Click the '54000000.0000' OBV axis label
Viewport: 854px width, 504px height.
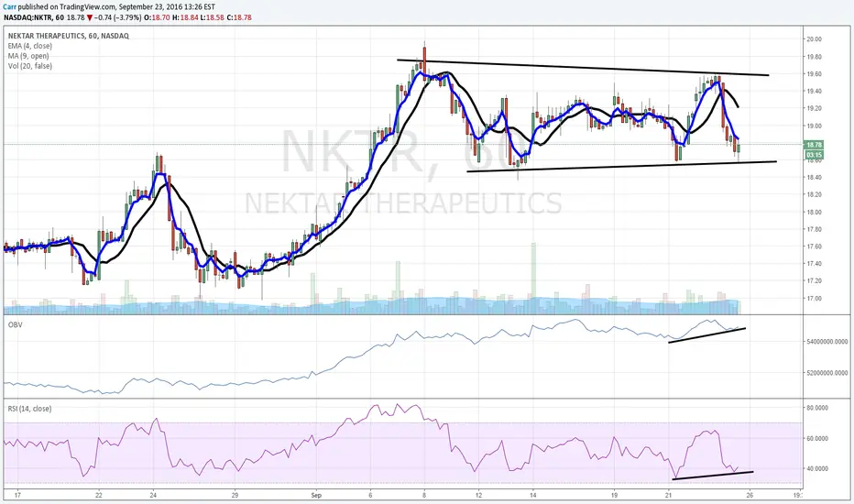(827, 342)
